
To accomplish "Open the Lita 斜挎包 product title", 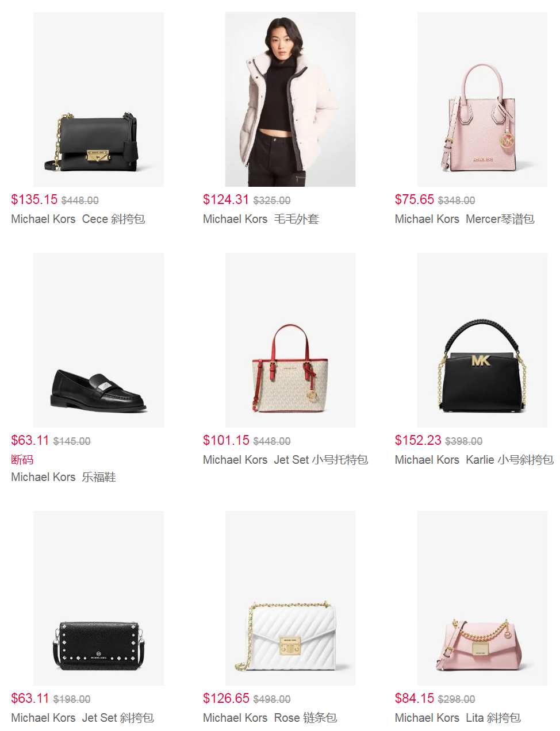I will pos(458,718).
